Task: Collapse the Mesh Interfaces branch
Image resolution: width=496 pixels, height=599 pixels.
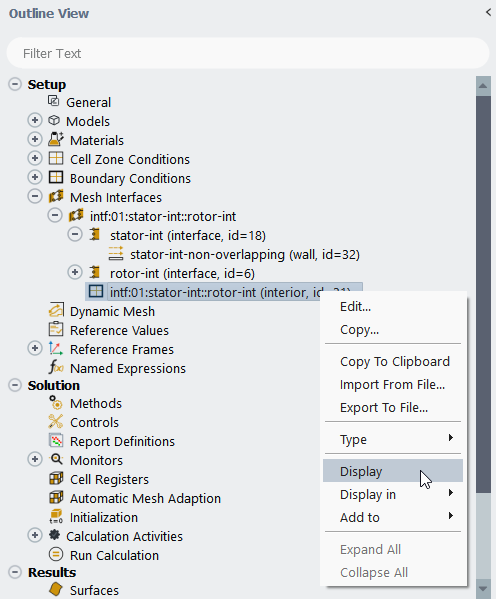Action: click(35, 196)
